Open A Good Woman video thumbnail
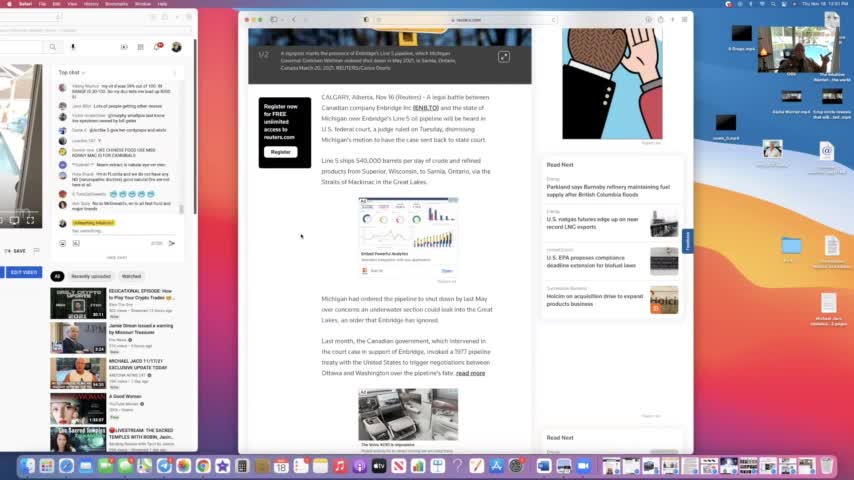The width and height of the screenshot is (854, 480). coord(78,409)
